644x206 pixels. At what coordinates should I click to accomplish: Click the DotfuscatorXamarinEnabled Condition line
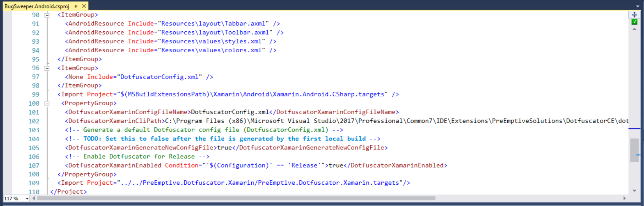coord(256,165)
